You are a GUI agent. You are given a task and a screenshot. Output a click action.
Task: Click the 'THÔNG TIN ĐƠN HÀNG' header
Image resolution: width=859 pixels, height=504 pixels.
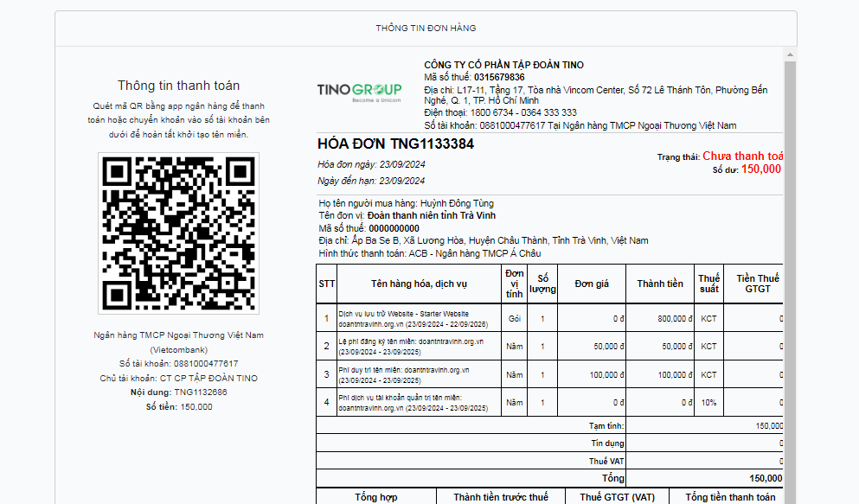coord(426,28)
